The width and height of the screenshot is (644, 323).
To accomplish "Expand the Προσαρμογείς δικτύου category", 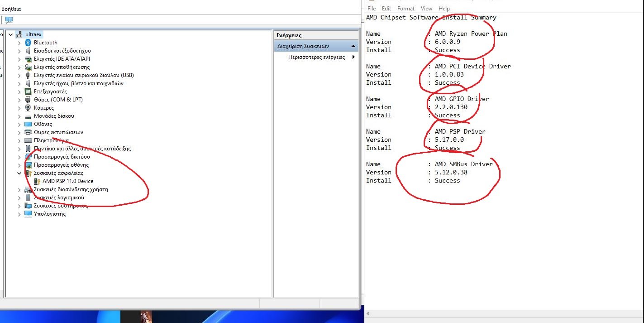I will (19, 157).
